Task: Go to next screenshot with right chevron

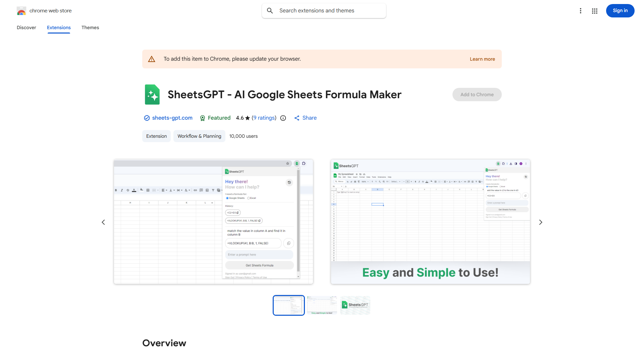Action: 540,222
